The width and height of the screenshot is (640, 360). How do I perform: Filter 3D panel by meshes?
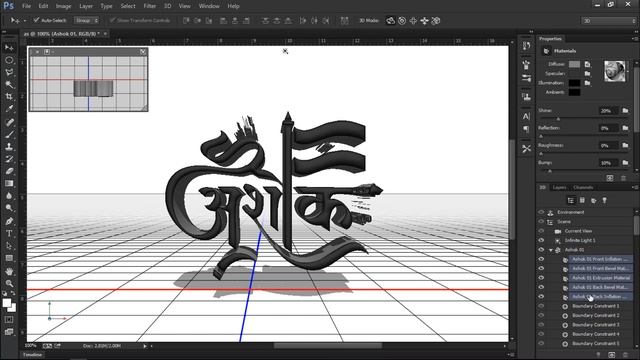tap(582, 200)
